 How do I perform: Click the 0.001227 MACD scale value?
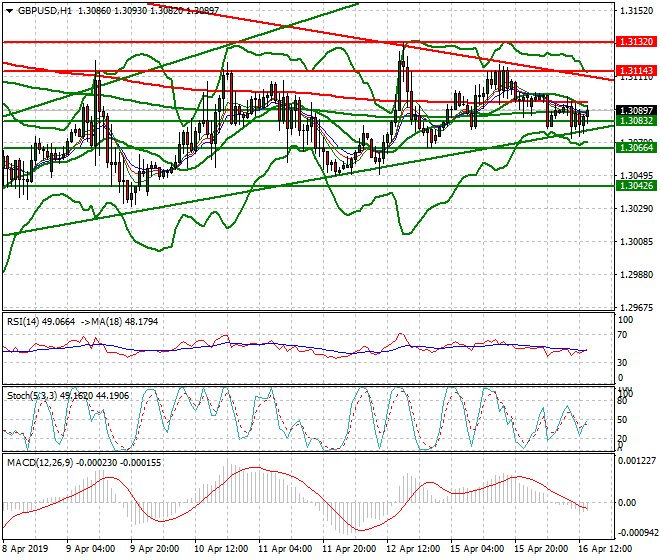(637, 461)
